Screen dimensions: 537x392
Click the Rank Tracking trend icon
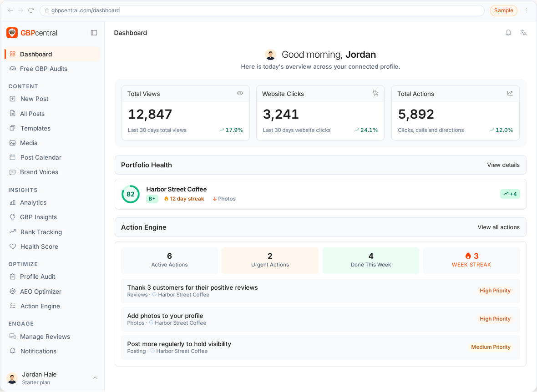coord(13,232)
